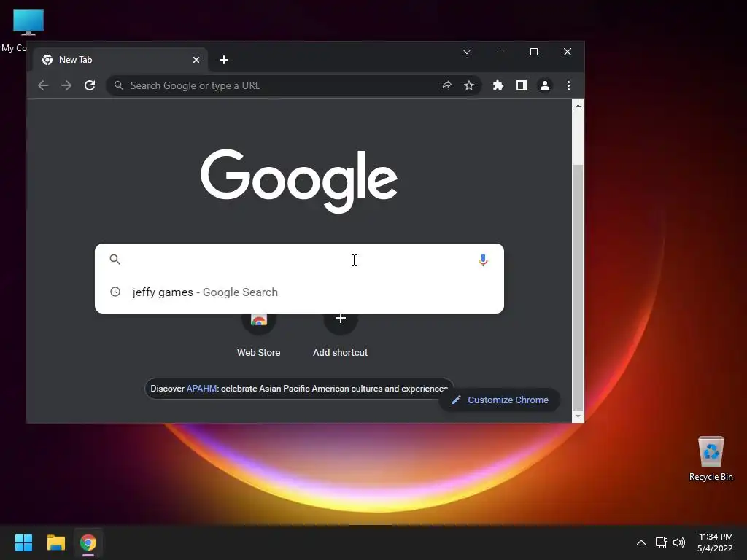
Task: Reload the current page
Action: 90,85
